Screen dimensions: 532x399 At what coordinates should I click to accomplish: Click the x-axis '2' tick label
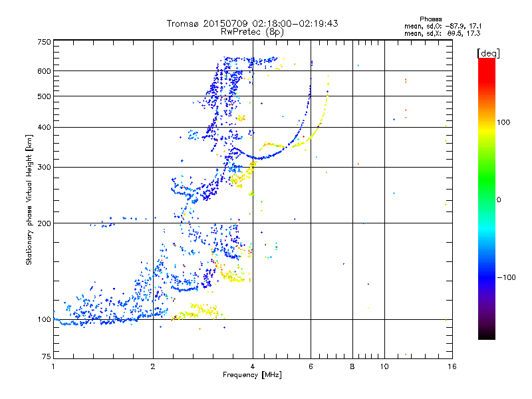click(153, 366)
